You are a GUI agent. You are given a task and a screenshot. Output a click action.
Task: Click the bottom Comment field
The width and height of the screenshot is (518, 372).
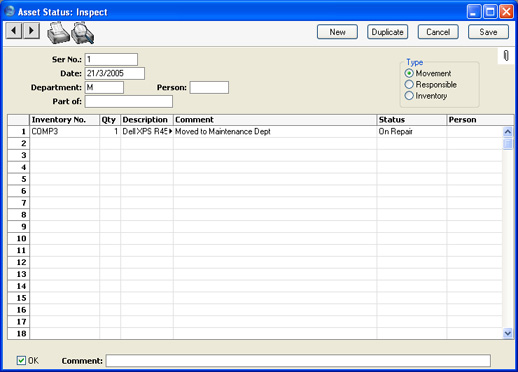[x=298, y=361]
